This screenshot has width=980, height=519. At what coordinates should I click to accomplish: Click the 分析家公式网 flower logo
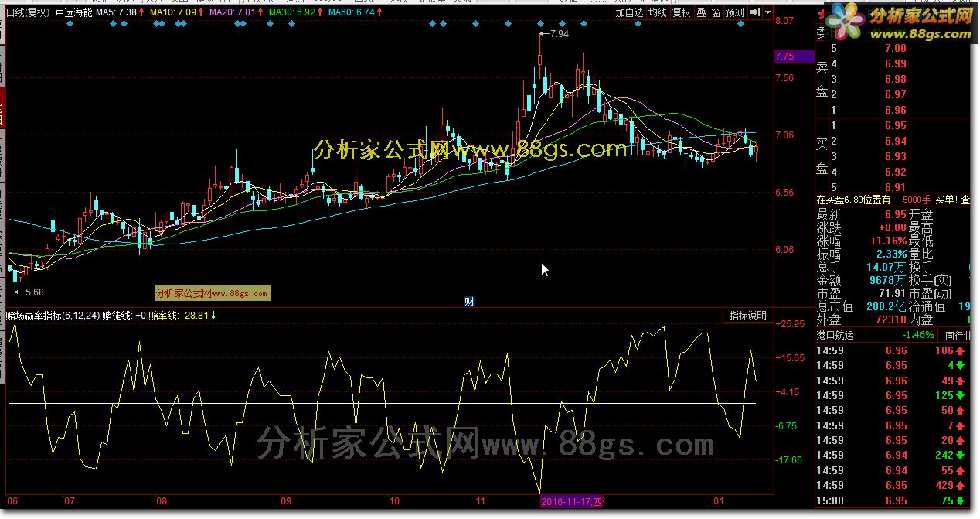tap(844, 22)
